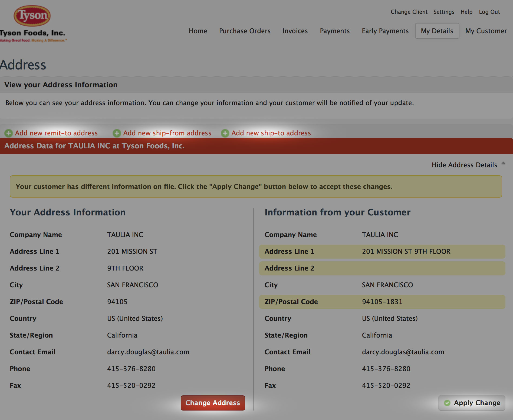This screenshot has height=420, width=513.
Task: Select the My Details tab
Action: [437, 31]
